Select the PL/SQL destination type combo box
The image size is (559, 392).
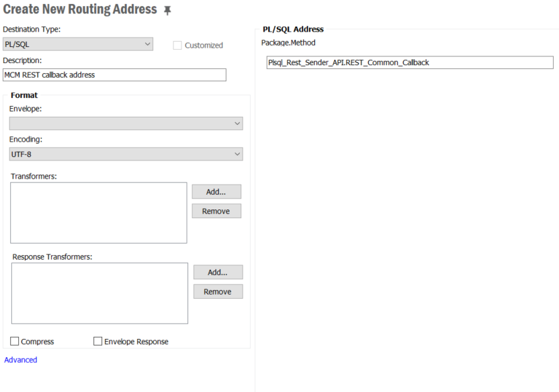pos(78,44)
